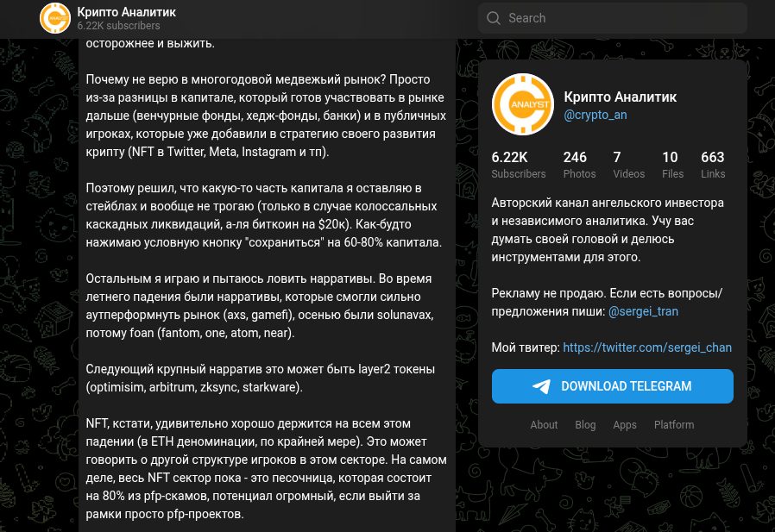This screenshot has height=532, width=775.
Task: Open the Apps footer link
Action: (625, 425)
